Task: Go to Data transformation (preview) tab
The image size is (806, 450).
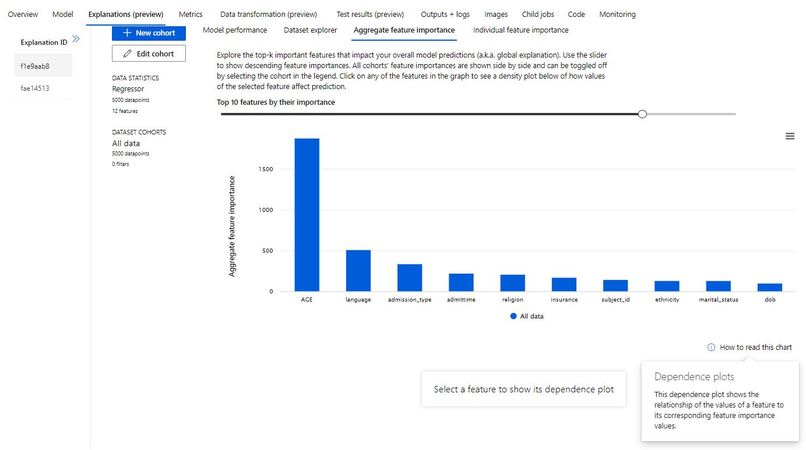Action: pos(269,14)
